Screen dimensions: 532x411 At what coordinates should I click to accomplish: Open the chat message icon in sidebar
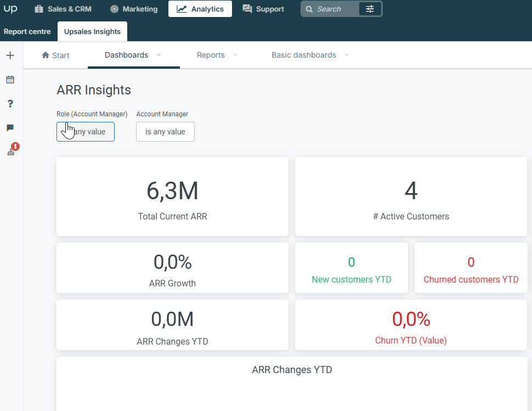[10, 128]
